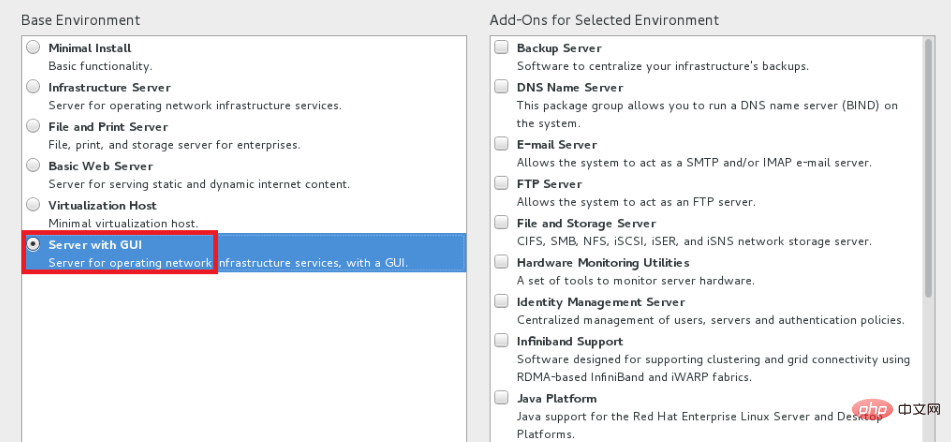Enable Infiniband Support checkbox
951x442 pixels.
pos(501,341)
